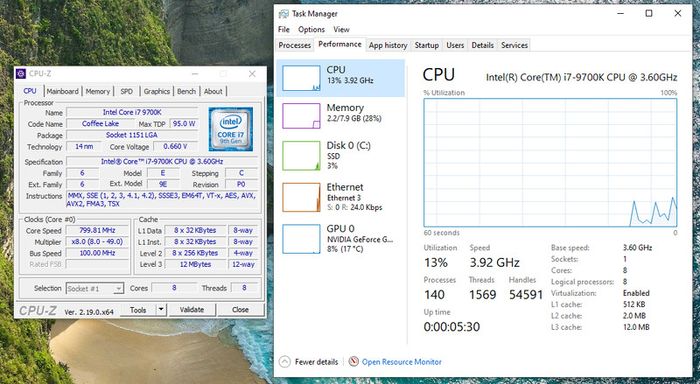Click the Task Manager title bar icon
700x384 pixels.
tap(283, 14)
